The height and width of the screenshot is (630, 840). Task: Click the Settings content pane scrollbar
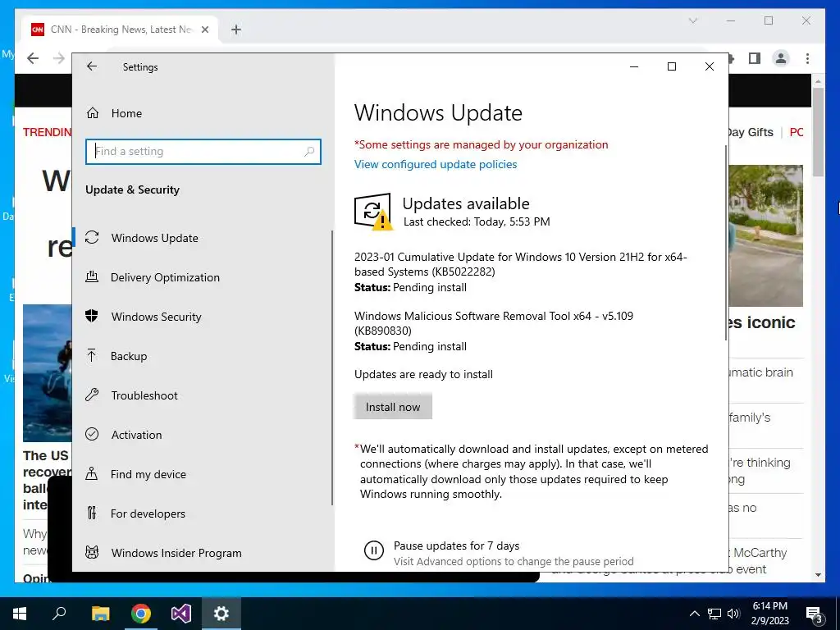(x=726, y=242)
